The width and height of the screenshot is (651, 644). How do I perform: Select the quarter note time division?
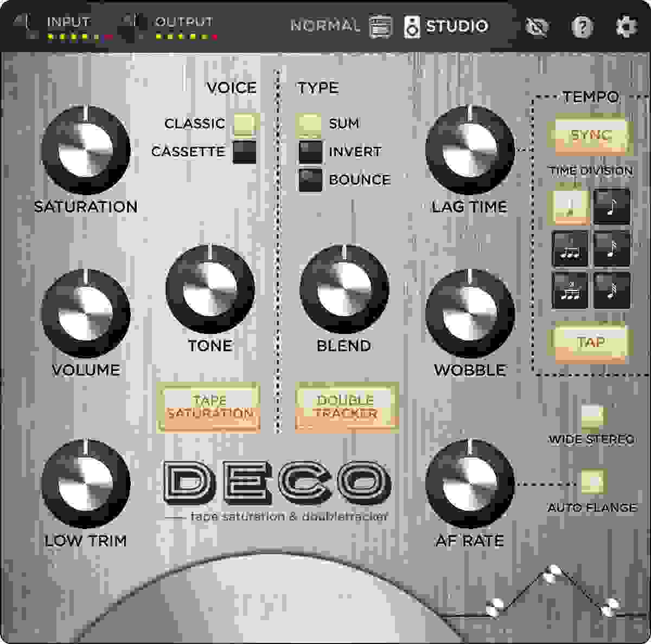pyautogui.click(x=569, y=206)
